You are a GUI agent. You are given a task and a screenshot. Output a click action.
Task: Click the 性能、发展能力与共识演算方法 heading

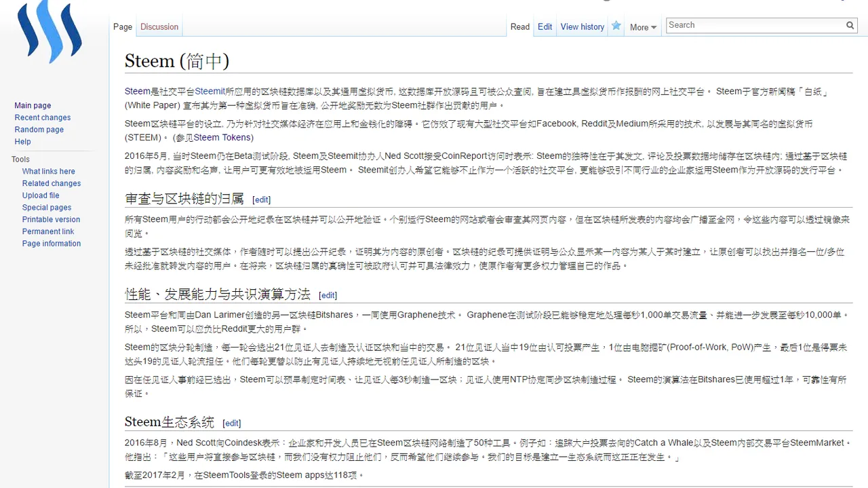pos(218,294)
